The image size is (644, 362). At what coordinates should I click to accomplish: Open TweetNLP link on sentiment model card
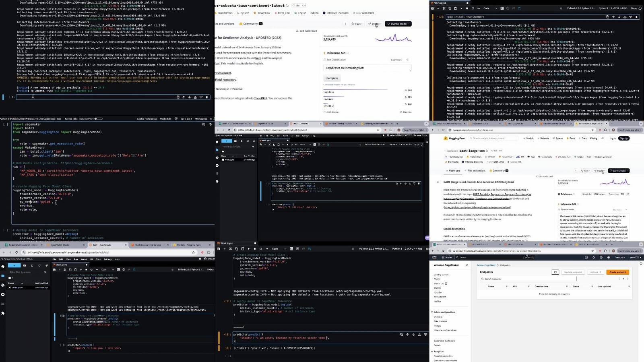coord(260,98)
